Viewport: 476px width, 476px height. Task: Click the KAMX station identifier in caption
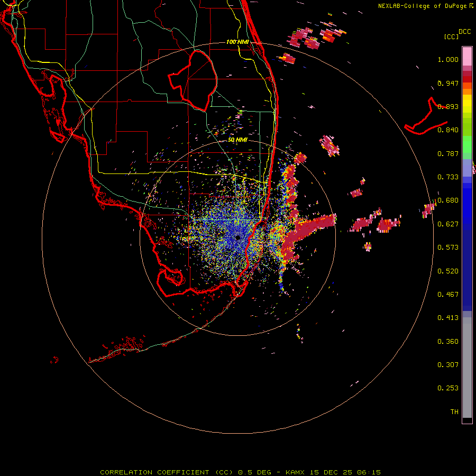pos(295,472)
